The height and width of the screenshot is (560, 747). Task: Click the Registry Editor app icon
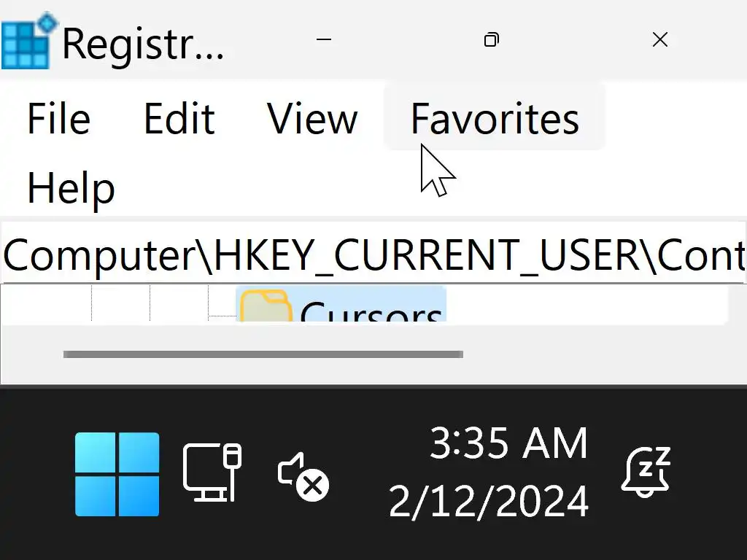(29, 42)
